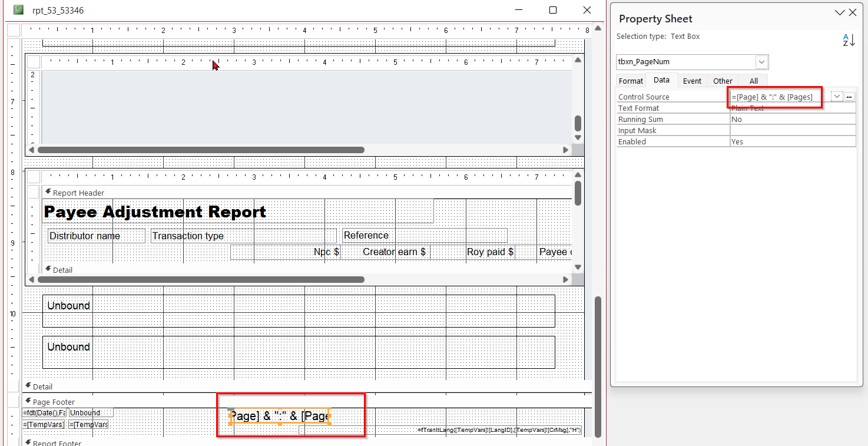Switch to the Data tab
Viewport: 868px width, 446px height.
click(661, 80)
